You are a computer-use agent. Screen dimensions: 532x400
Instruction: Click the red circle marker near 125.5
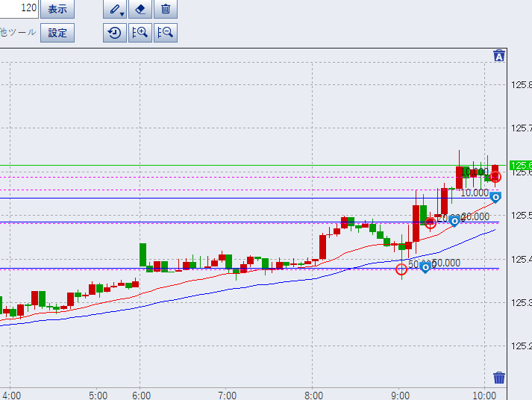tap(431, 222)
